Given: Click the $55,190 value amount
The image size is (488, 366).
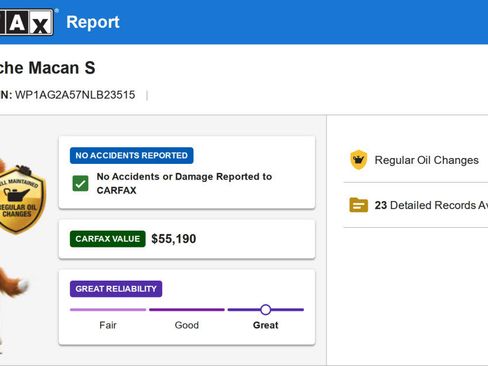Looking at the screenshot, I should click(x=174, y=239).
